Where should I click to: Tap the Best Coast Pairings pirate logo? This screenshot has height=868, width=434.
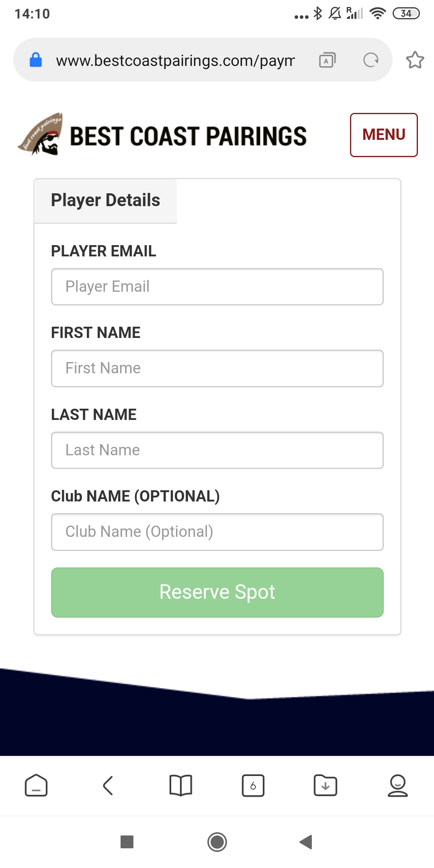[x=41, y=135]
